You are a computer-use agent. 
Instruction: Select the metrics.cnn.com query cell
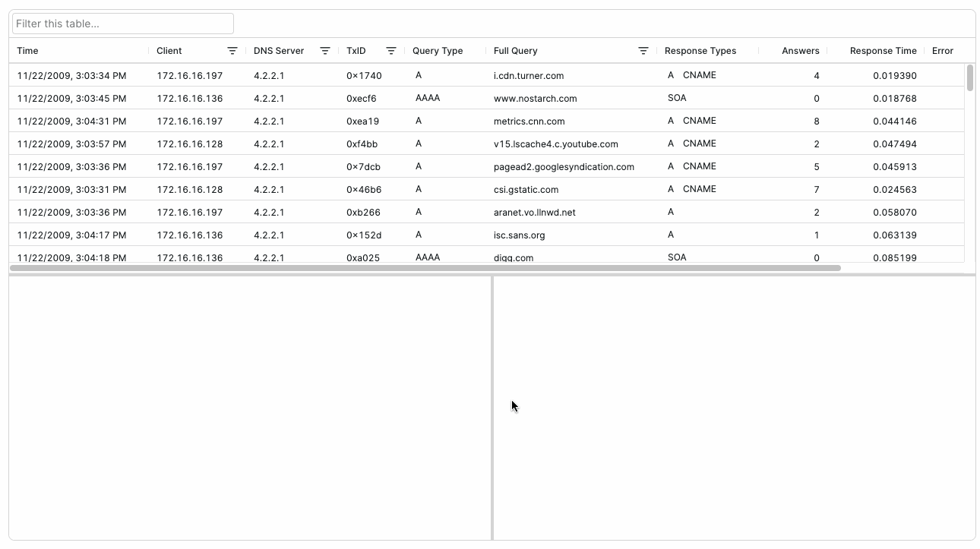[x=530, y=121]
